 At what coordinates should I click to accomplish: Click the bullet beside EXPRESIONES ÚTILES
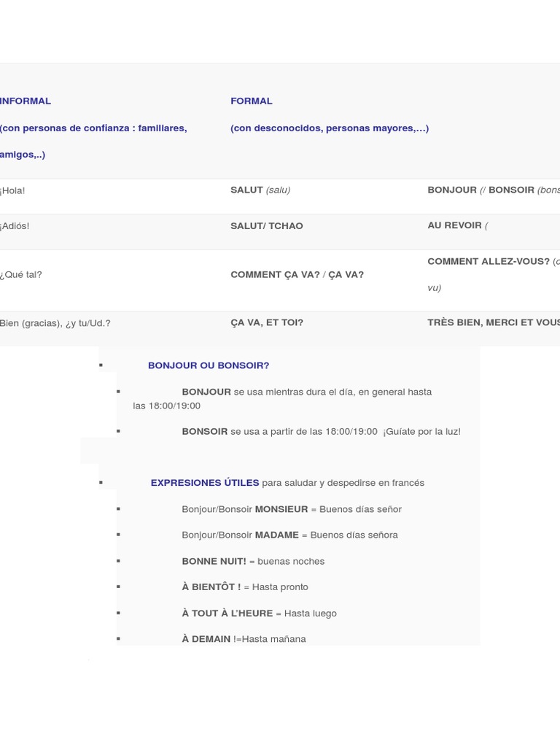click(101, 482)
